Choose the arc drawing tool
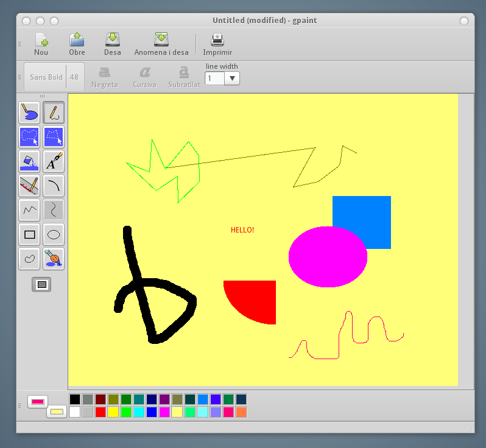Image resolution: width=486 pixels, height=448 pixels. click(x=54, y=186)
